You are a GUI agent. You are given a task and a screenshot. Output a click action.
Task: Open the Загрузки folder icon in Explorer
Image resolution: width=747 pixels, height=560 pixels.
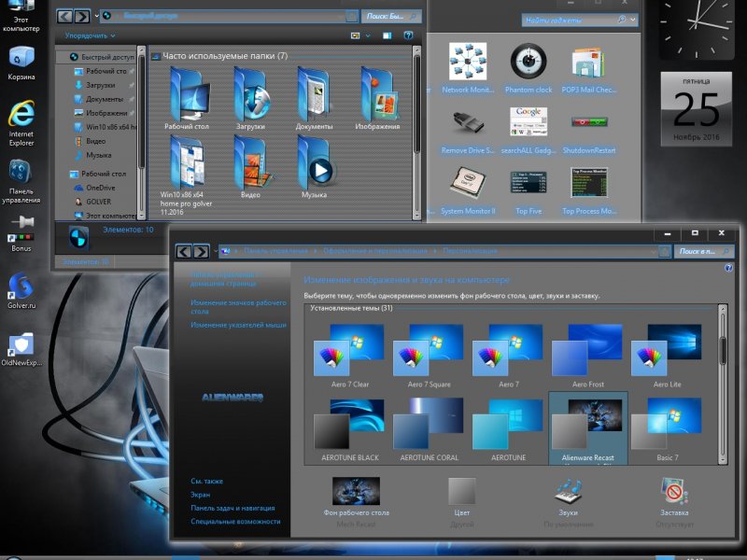[250, 99]
